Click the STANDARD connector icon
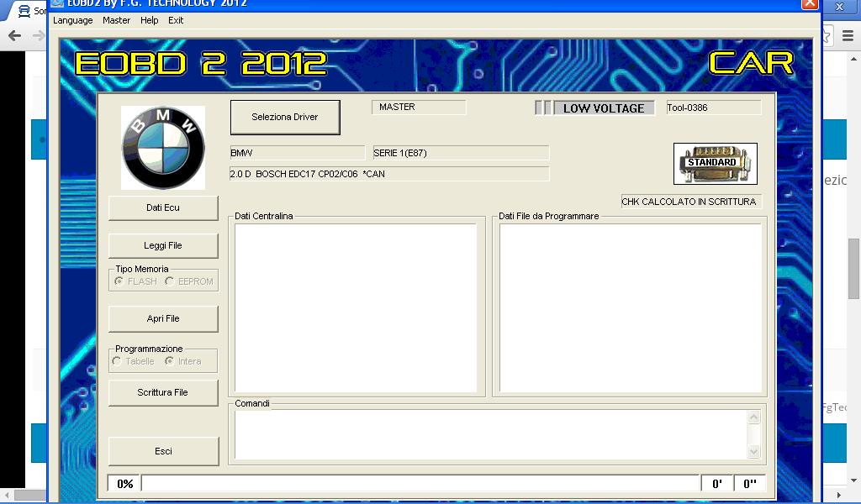Viewport: 861px width, 504px height. coord(715,164)
